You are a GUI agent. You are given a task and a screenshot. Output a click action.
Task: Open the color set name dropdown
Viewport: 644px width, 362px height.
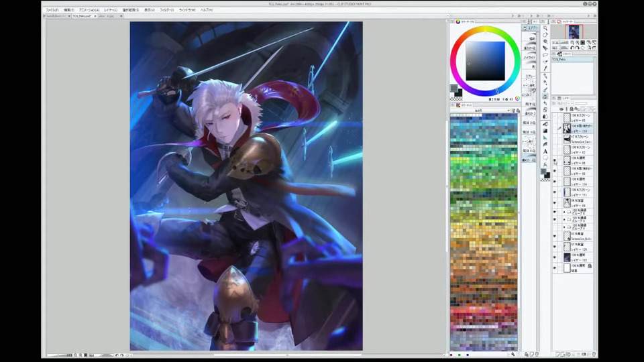[x=480, y=111]
